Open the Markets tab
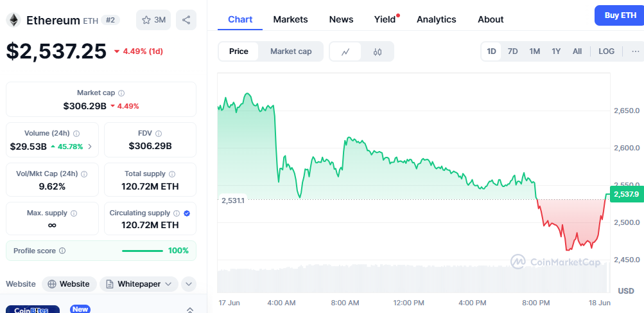 [290, 19]
